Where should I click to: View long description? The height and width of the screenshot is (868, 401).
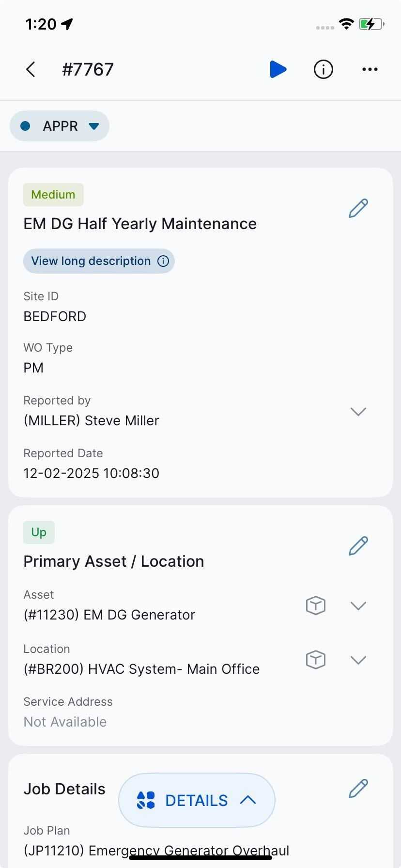[x=99, y=261]
